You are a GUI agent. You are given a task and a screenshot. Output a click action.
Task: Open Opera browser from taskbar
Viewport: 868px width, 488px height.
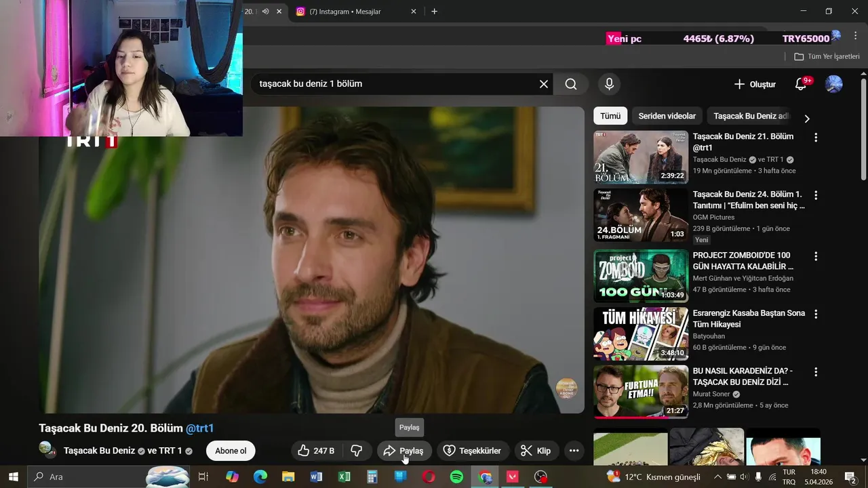(x=429, y=476)
